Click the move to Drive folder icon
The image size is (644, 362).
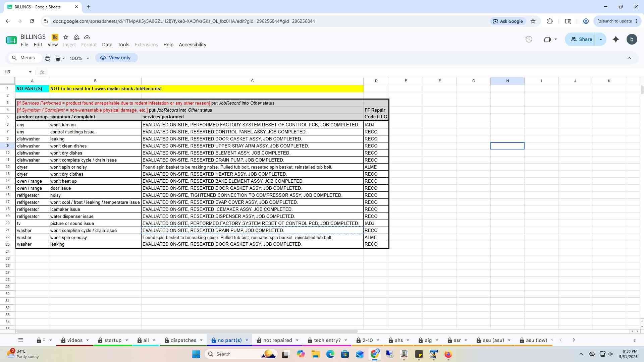76,37
